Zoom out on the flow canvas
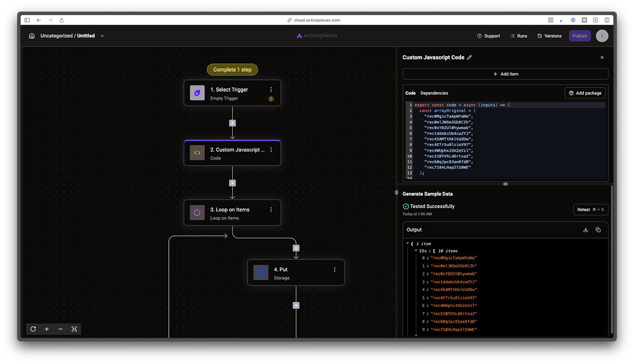Viewport: 634px width, 364px height. coord(60,329)
